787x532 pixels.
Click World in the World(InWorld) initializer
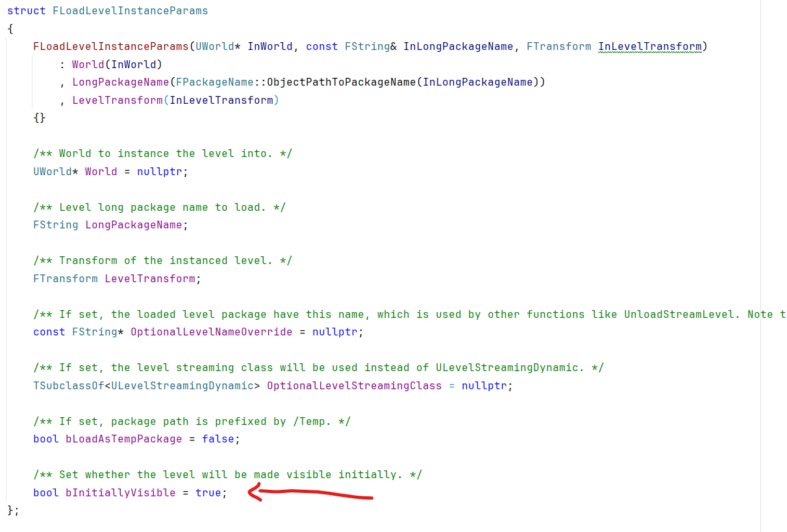coord(88,64)
